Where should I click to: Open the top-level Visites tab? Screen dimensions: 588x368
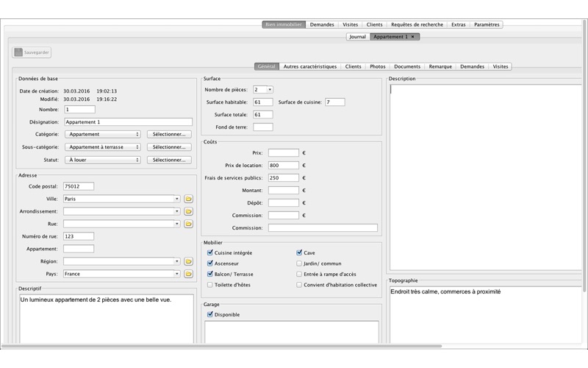351,24
